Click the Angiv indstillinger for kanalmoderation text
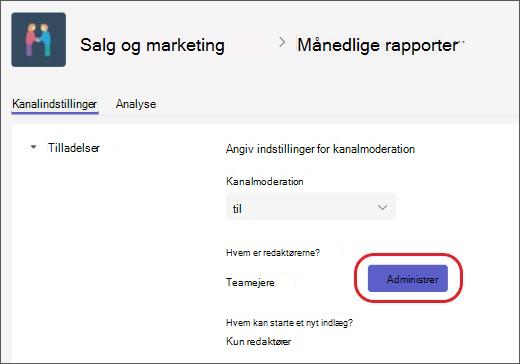This screenshot has height=364, width=520. tap(320, 149)
